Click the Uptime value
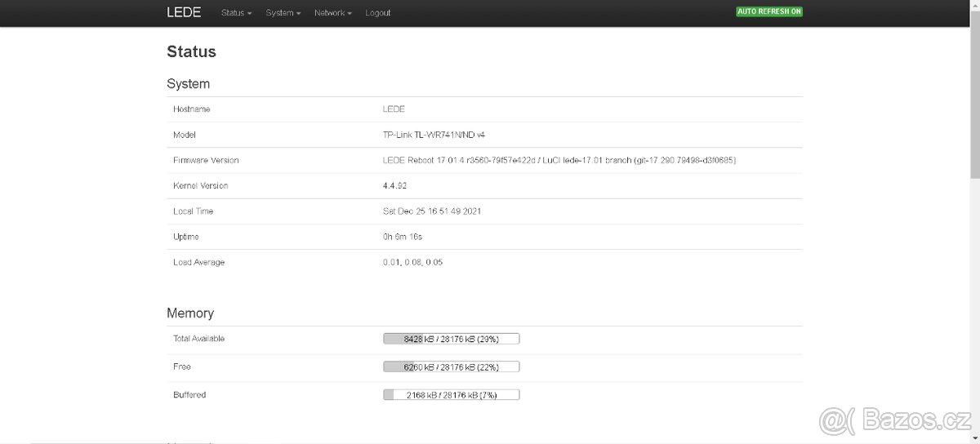This screenshot has width=980, height=444. [402, 237]
